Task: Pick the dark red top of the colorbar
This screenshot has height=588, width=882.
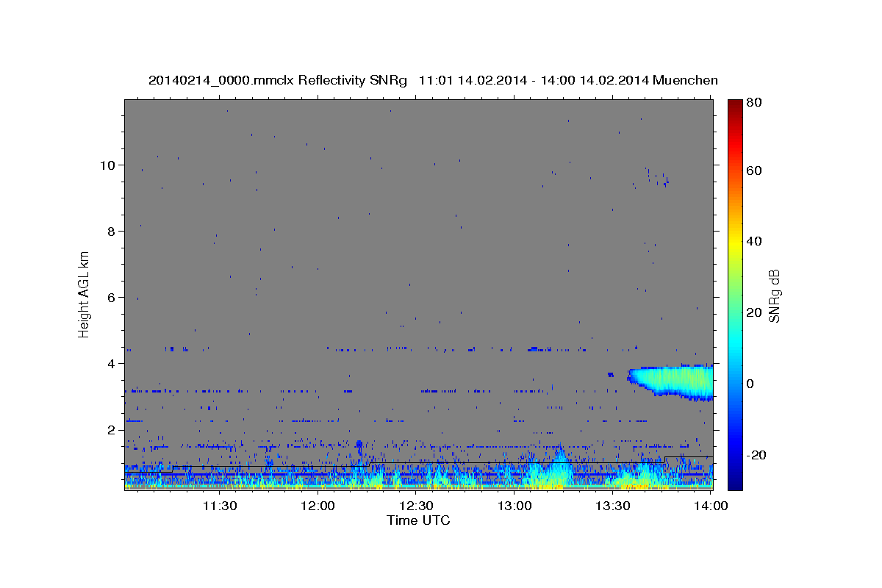Action: 735,104
